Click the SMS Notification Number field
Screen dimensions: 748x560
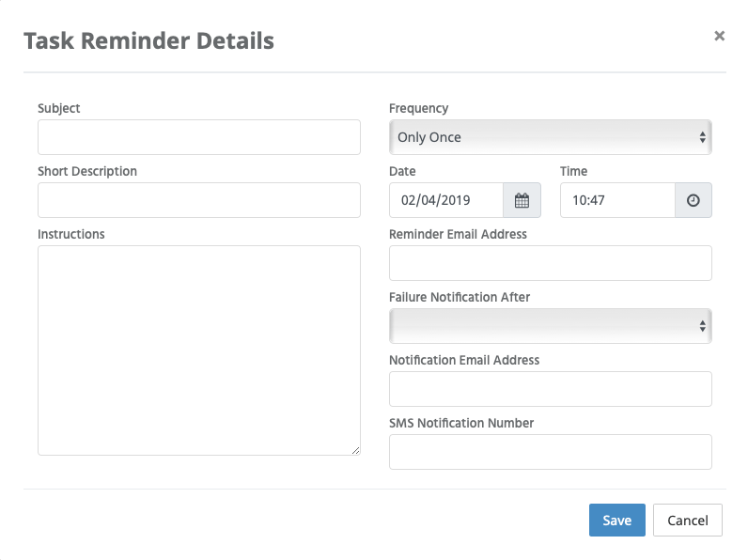coord(551,452)
